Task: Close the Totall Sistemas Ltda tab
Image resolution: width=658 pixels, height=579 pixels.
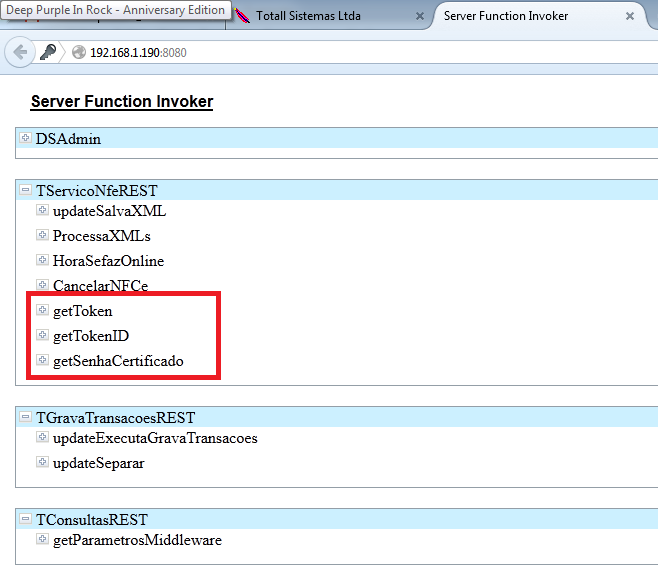Action: click(x=419, y=16)
